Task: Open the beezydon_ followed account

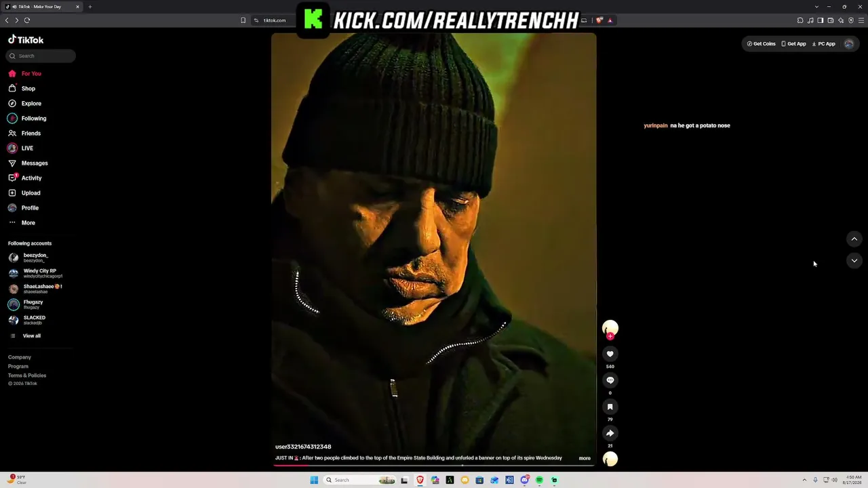Action: [28, 258]
